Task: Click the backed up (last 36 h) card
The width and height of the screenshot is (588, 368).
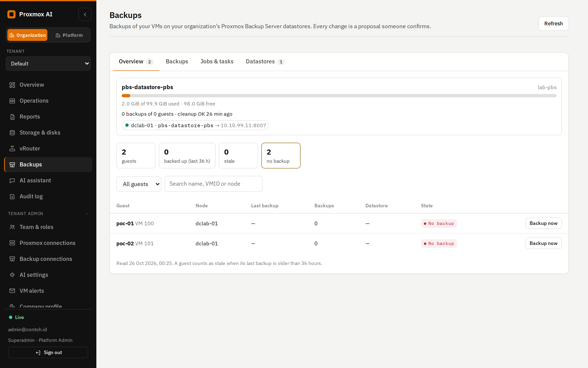Action: 187,156
